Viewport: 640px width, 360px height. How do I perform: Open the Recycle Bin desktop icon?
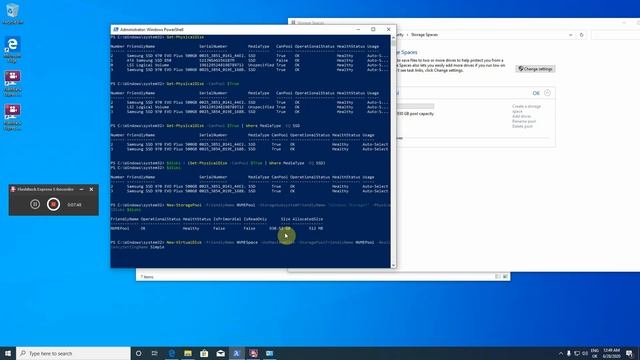pyautogui.click(x=12, y=13)
